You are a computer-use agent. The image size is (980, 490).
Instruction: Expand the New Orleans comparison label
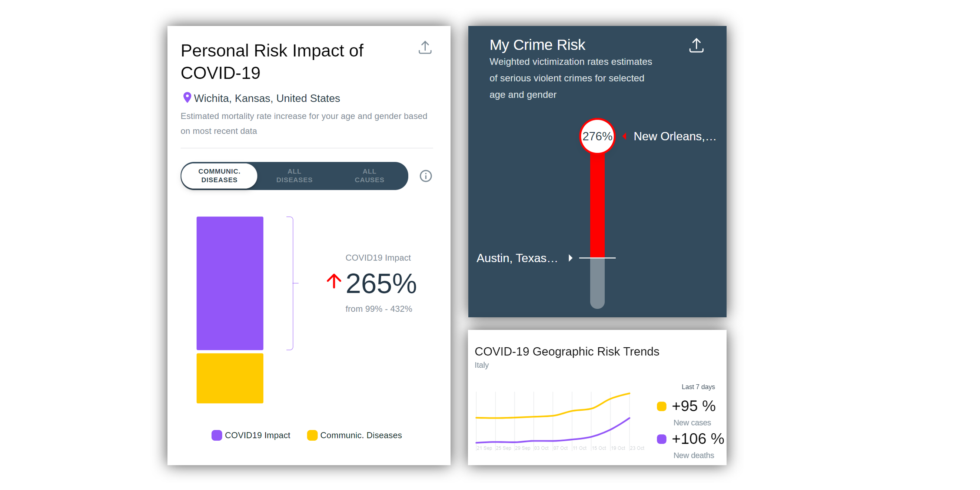[674, 136]
